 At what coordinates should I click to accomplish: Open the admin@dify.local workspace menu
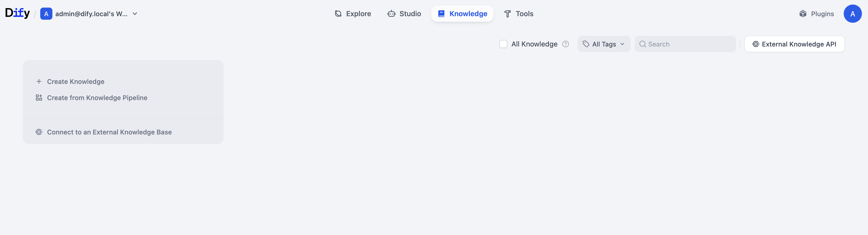pyautogui.click(x=91, y=14)
